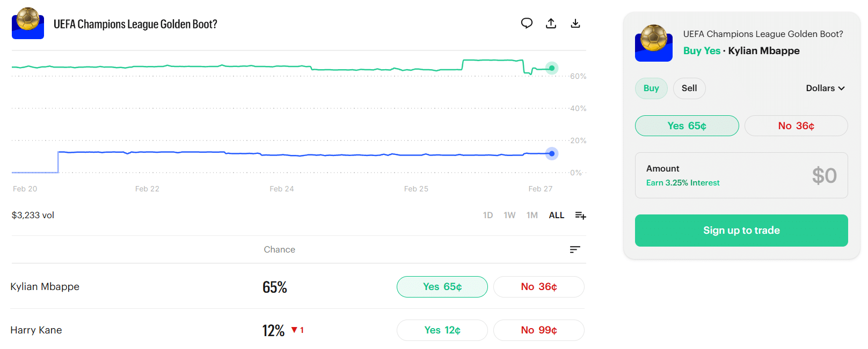Image resolution: width=868 pixels, height=349 pixels.
Task: Click the green Mbappe chart endpoint dot
Action: [x=551, y=68]
